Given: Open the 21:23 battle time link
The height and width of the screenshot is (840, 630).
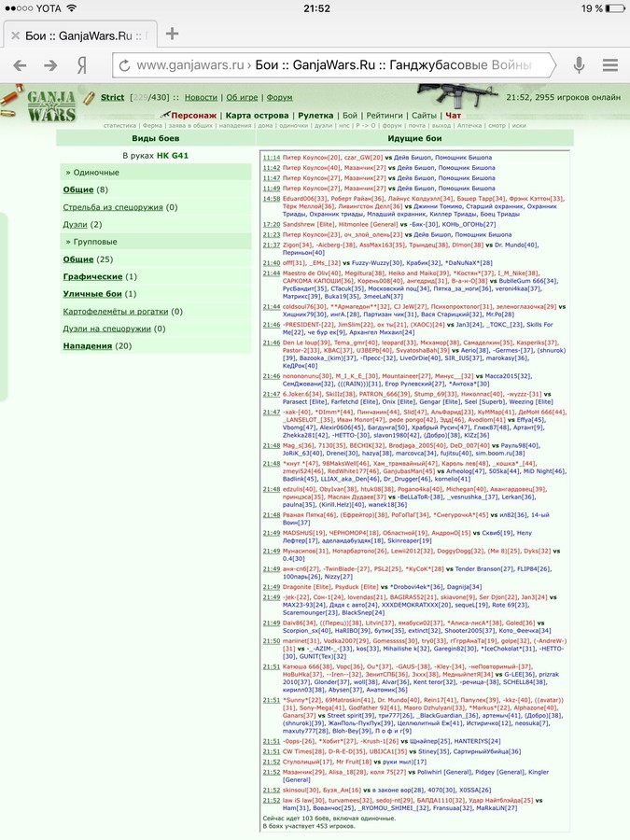Looking at the screenshot, I should click(271, 234).
